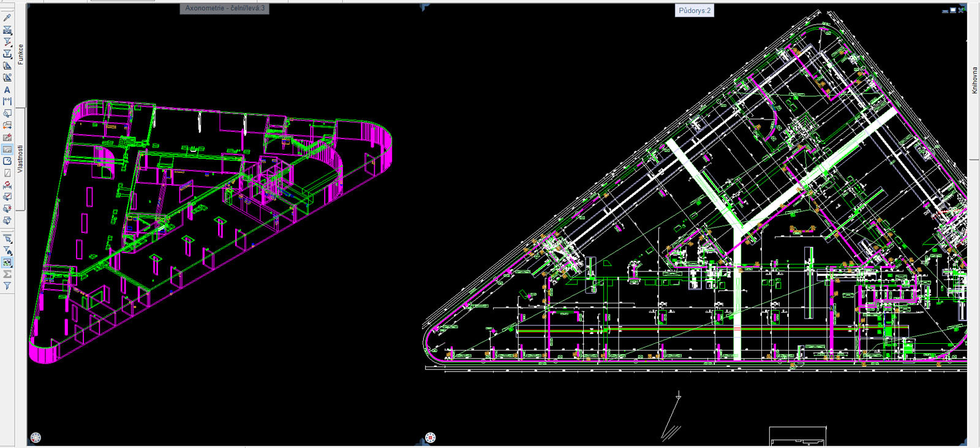Open the Funkce side tab
Image resolution: width=980 pixels, height=448 pixels.
(x=20, y=54)
